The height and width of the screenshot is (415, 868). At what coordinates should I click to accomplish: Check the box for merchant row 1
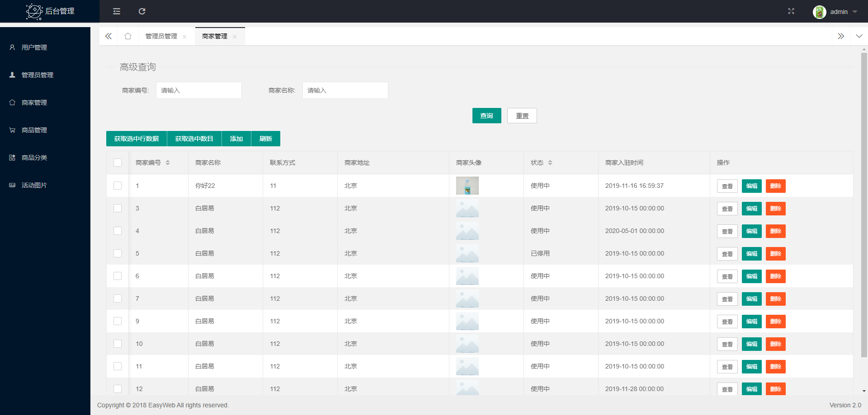(118, 186)
